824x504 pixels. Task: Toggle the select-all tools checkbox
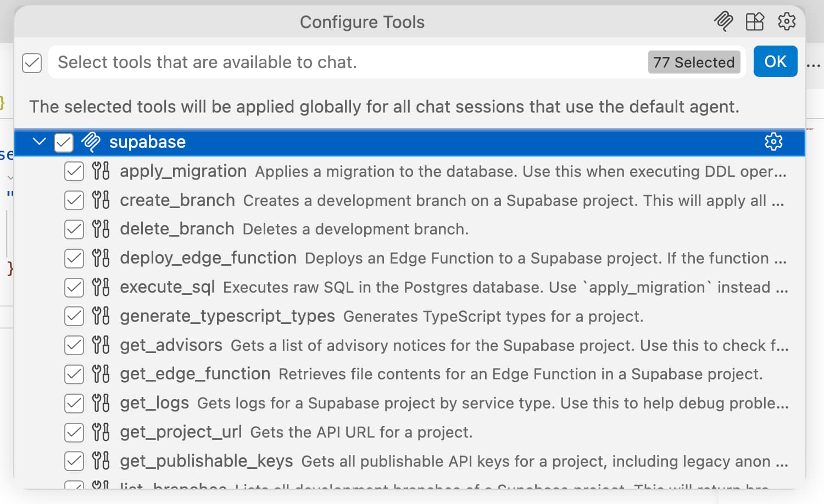coord(32,63)
